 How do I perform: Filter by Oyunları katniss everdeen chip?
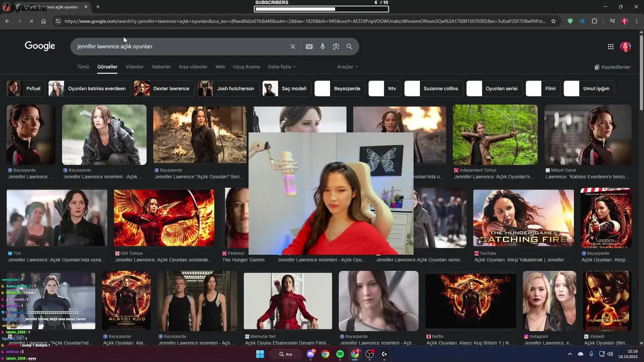tap(90, 88)
